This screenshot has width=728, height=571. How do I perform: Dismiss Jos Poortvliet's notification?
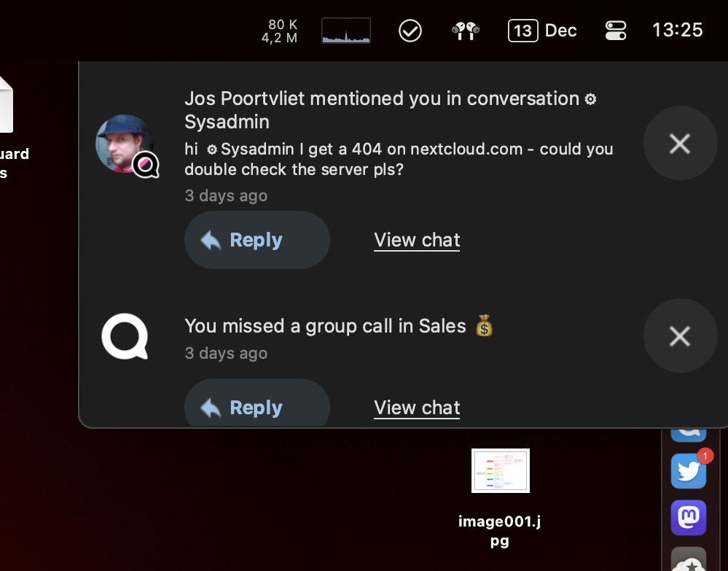pyautogui.click(x=679, y=143)
